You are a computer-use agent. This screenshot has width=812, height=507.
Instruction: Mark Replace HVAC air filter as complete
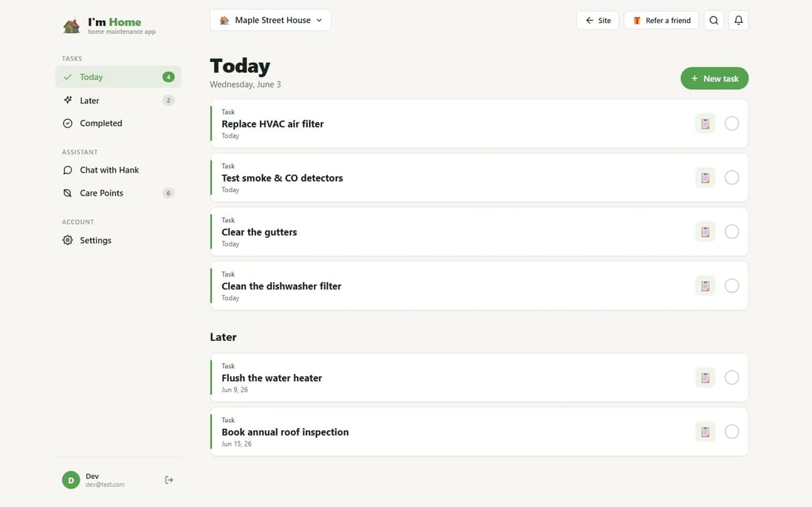coord(732,123)
